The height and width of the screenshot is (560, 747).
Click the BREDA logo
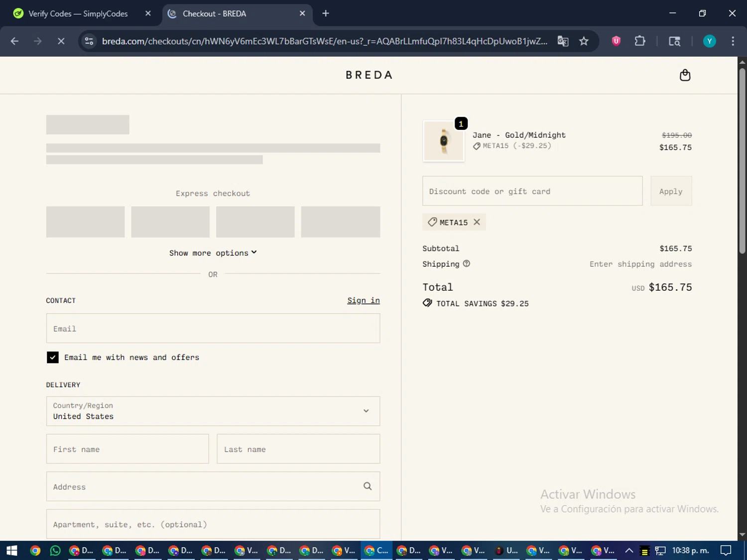(369, 75)
